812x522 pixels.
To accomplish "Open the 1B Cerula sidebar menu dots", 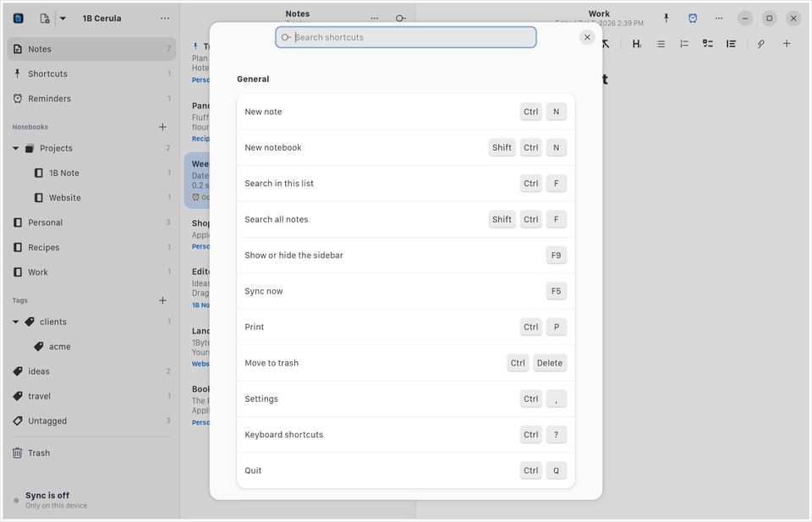I will click(x=165, y=18).
